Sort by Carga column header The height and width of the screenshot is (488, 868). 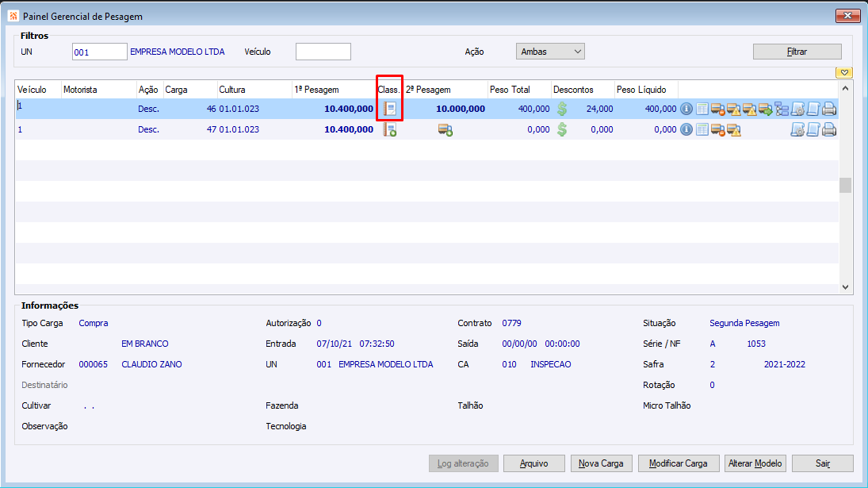coord(190,90)
